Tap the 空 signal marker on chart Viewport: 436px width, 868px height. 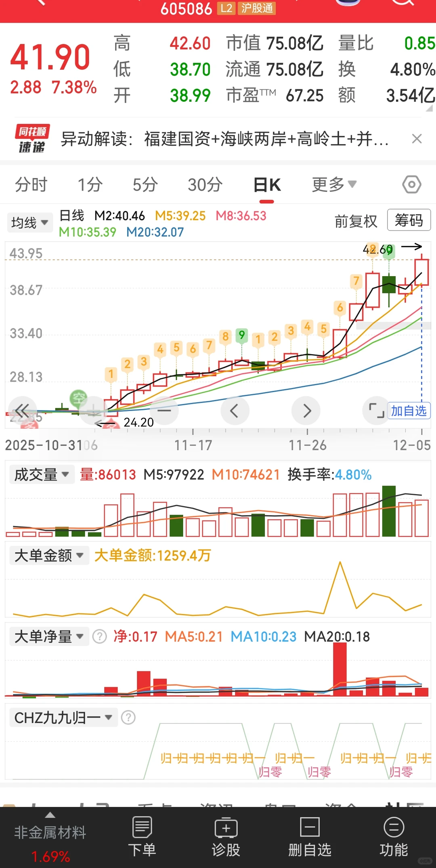click(78, 398)
